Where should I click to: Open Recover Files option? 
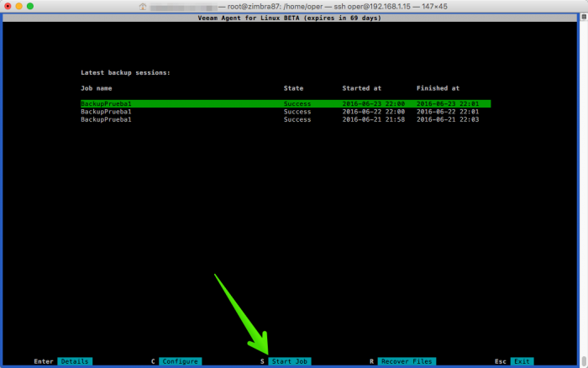click(x=407, y=361)
